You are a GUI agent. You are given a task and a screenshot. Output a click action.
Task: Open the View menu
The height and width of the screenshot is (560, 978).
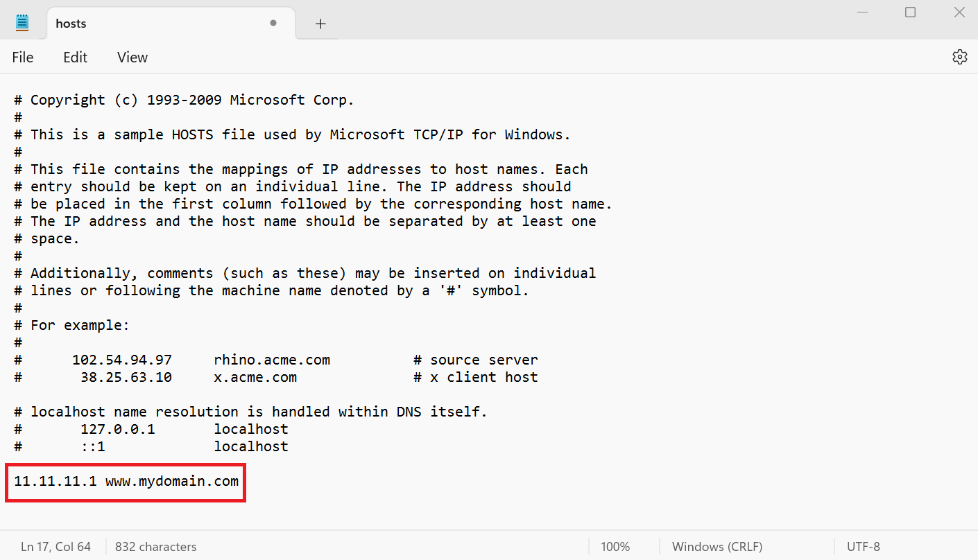pos(132,57)
